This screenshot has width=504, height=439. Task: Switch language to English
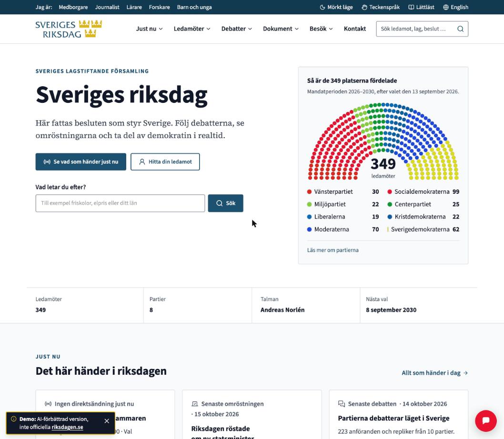point(455,7)
